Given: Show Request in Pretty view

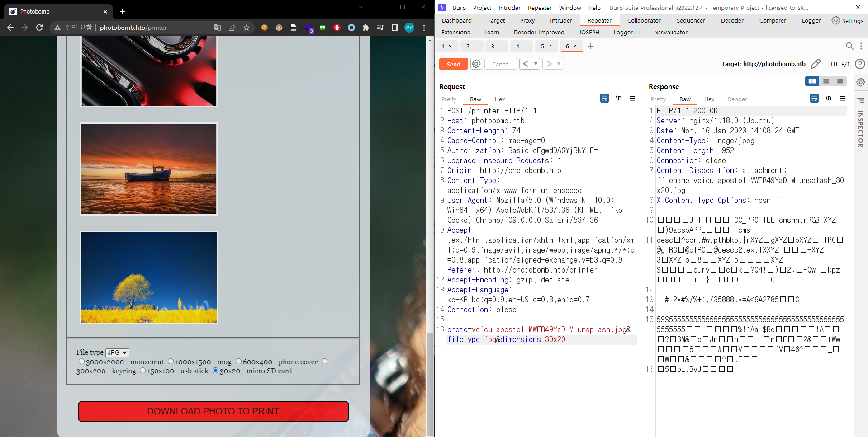Looking at the screenshot, I should pos(449,99).
